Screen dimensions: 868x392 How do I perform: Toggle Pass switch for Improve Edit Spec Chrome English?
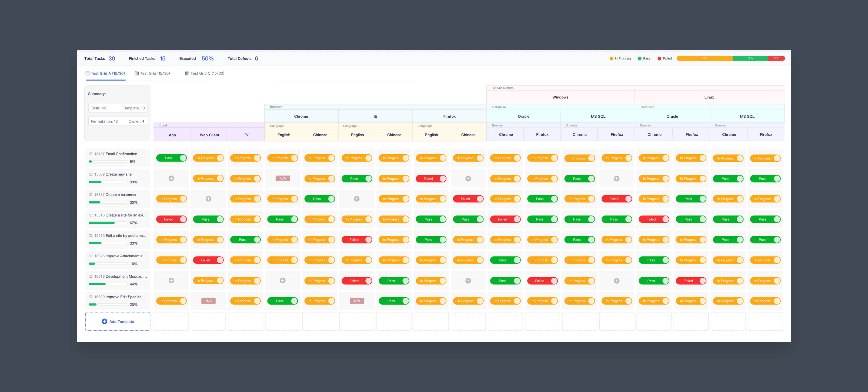point(282,301)
